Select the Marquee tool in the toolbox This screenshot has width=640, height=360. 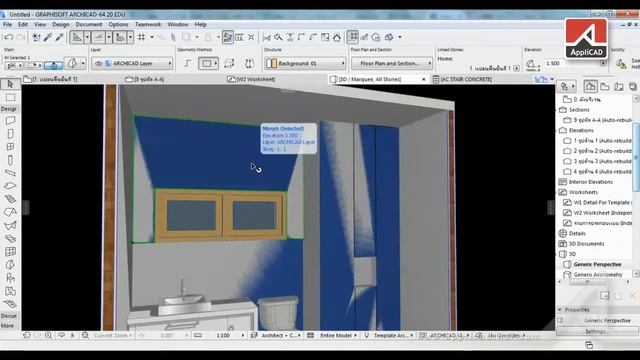pyautogui.click(x=10, y=97)
